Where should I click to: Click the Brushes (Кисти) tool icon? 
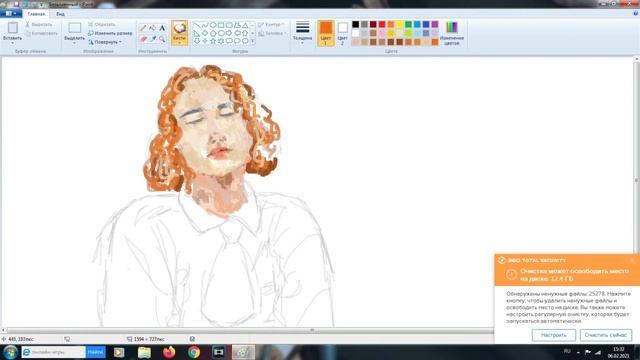click(179, 28)
